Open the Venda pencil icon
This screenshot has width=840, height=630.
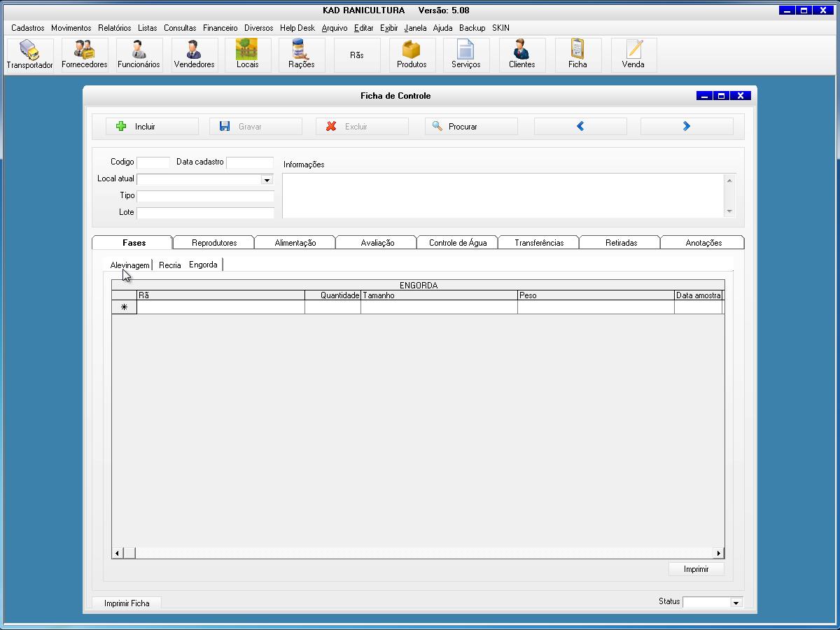point(633,55)
